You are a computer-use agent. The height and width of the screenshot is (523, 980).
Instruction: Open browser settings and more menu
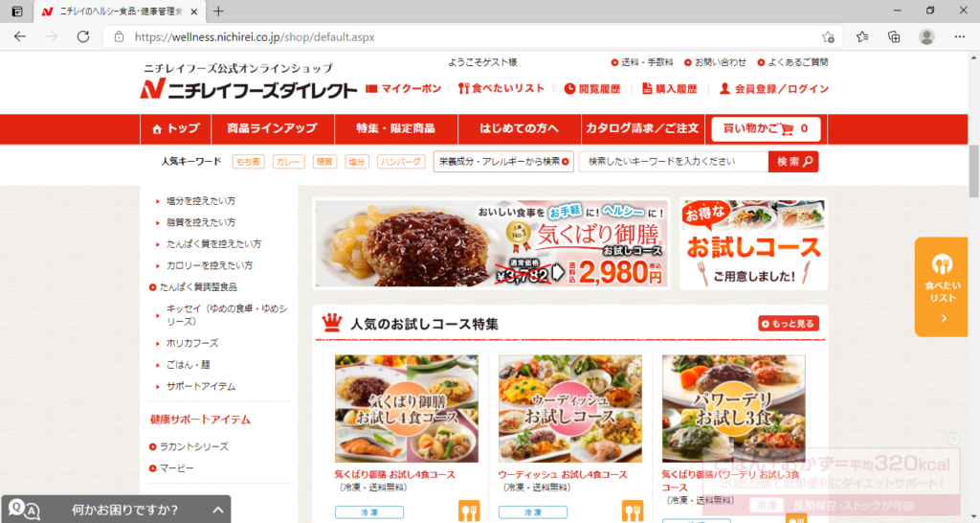pyautogui.click(x=960, y=37)
